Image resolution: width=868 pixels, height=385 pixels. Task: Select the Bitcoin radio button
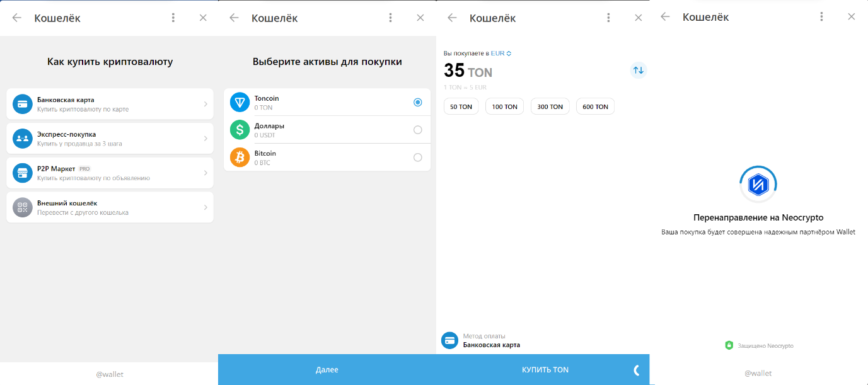coord(417,157)
